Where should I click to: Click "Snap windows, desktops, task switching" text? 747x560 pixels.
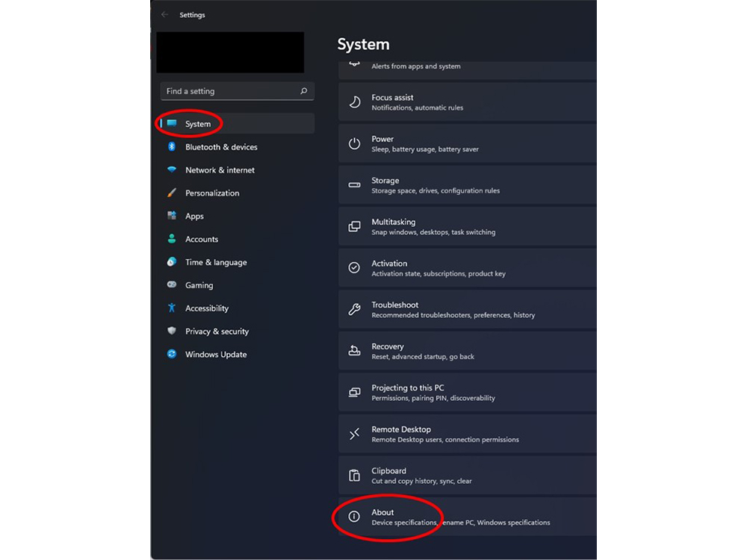(433, 232)
